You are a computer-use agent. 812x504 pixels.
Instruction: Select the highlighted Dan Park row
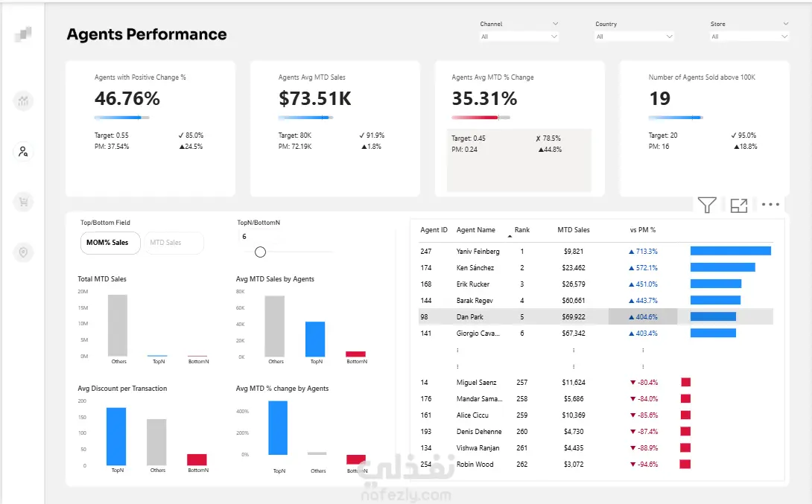[x=595, y=316]
